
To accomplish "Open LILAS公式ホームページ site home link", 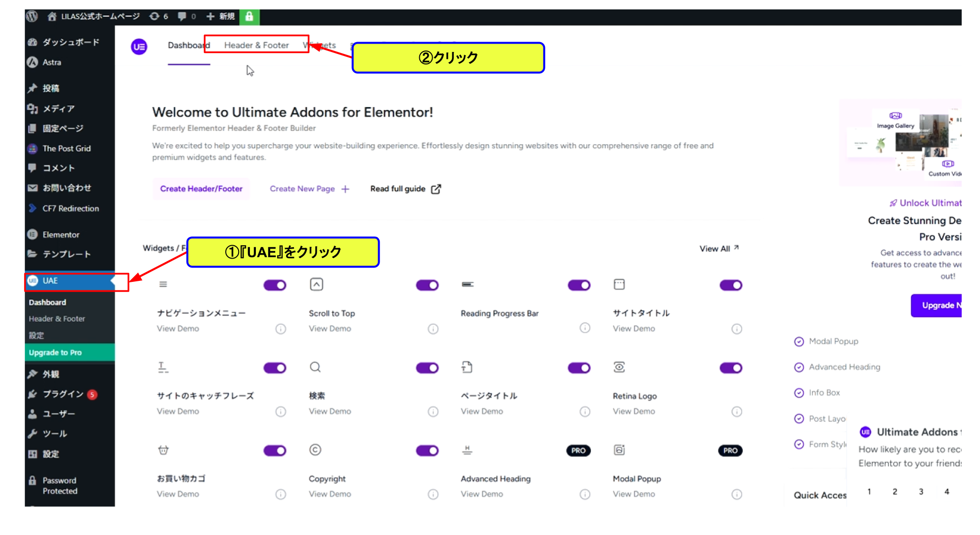I will [x=94, y=16].
